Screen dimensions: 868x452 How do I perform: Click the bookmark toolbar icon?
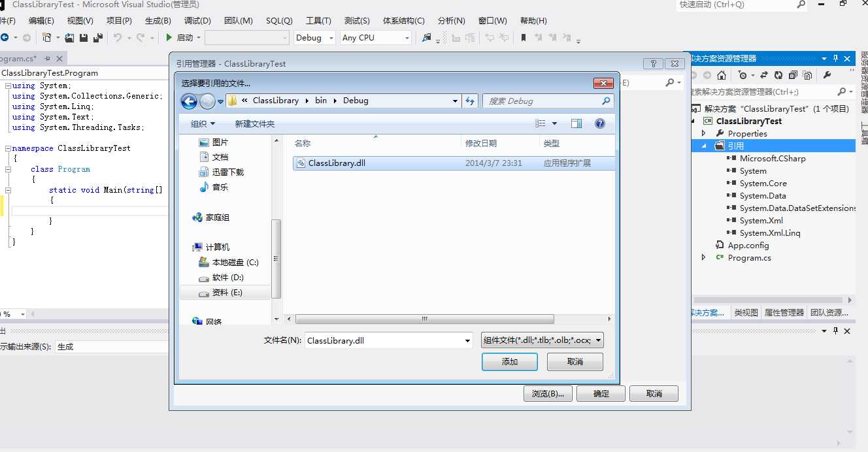(524, 38)
